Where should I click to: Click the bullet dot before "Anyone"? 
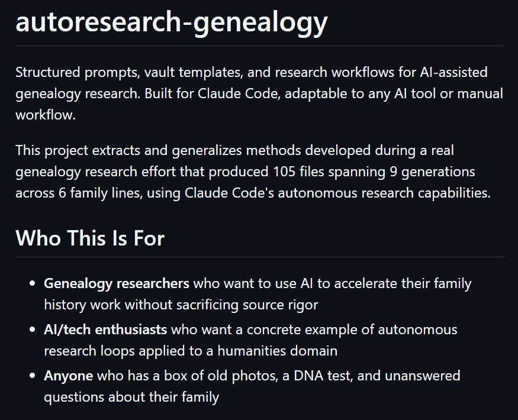[x=33, y=376]
